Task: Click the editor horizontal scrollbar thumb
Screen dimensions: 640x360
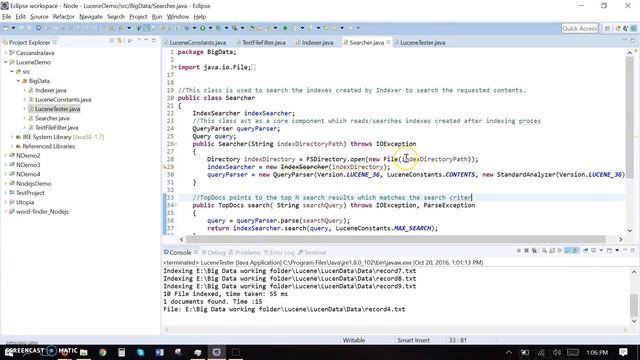Action: [x=395, y=239]
